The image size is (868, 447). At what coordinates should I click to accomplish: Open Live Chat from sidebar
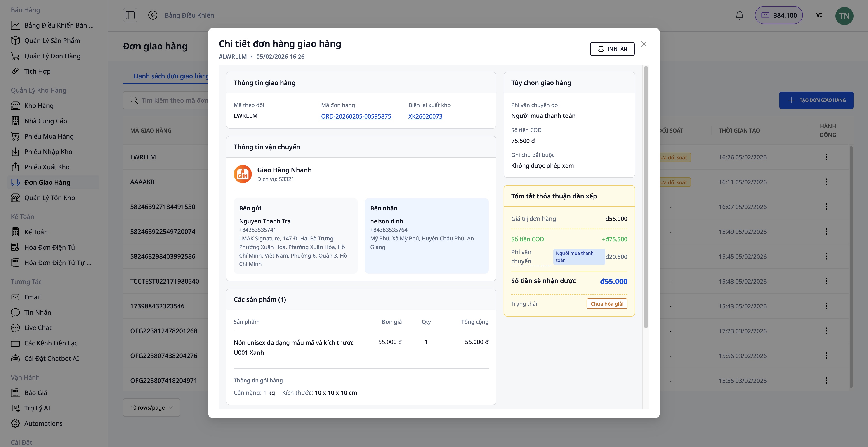[38, 328]
